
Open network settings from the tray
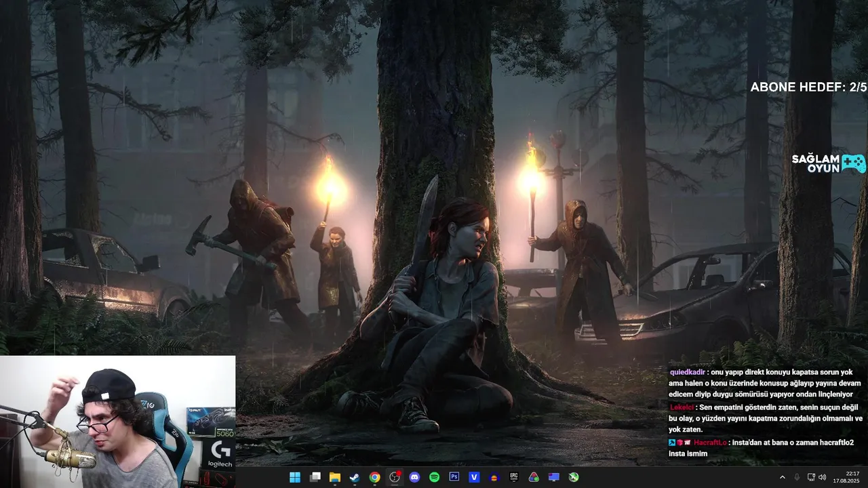pos(810,477)
